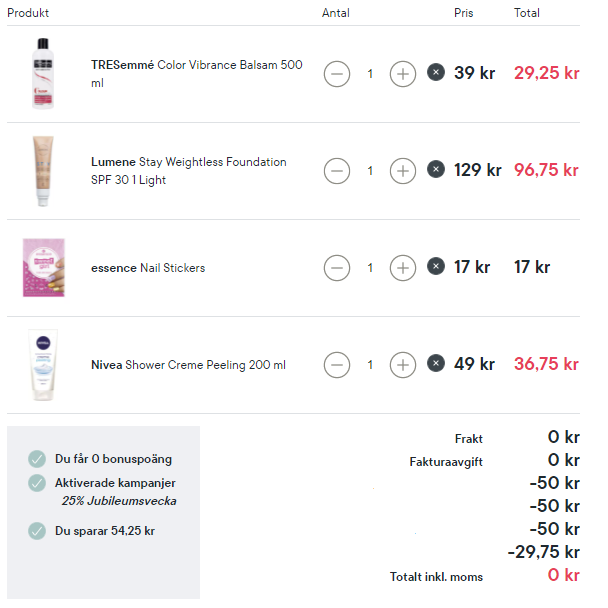Screen dimensions: 608x608
Task: Open Lumene foundation tube product image
Action: click(43, 171)
